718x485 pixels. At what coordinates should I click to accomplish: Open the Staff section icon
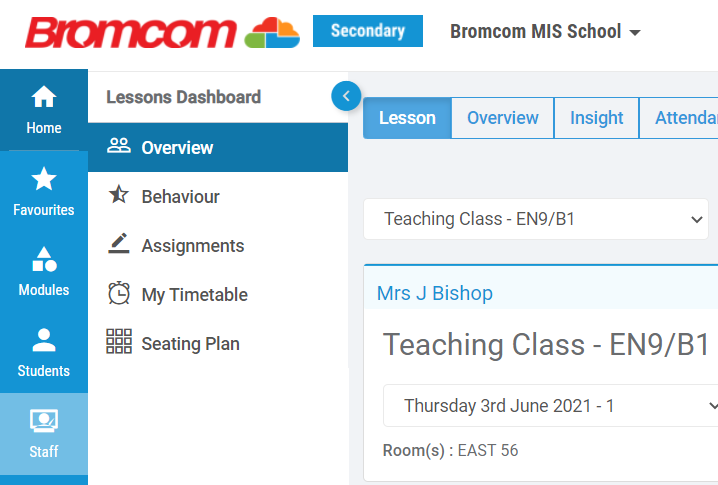tap(44, 421)
